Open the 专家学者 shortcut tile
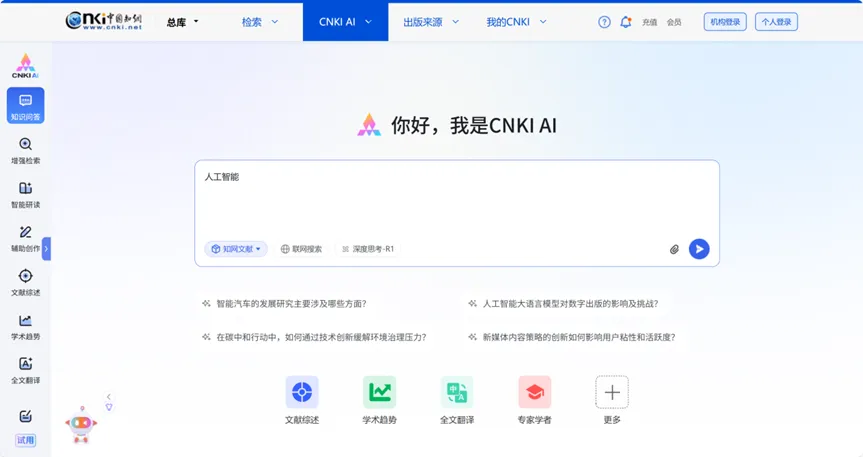This screenshot has width=863, height=457. click(534, 400)
